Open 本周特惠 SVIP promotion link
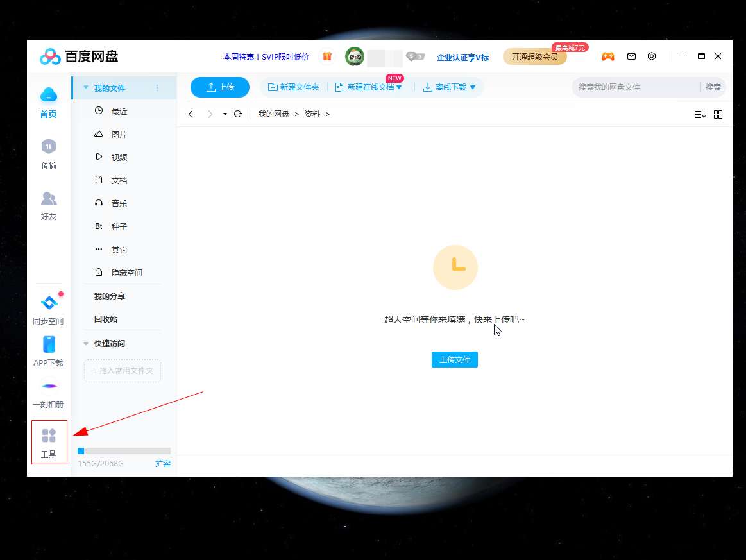This screenshot has height=560, width=746. coord(266,56)
